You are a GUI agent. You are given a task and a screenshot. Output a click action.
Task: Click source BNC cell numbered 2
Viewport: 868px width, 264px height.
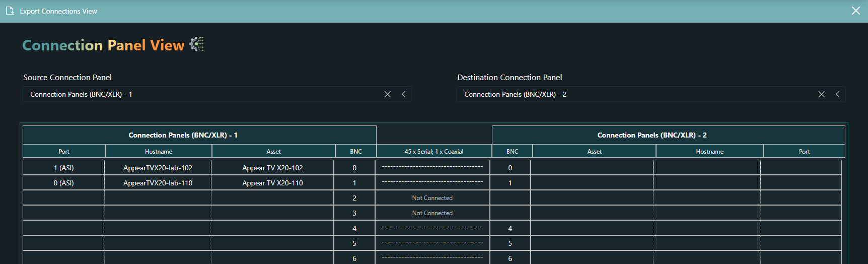point(354,198)
